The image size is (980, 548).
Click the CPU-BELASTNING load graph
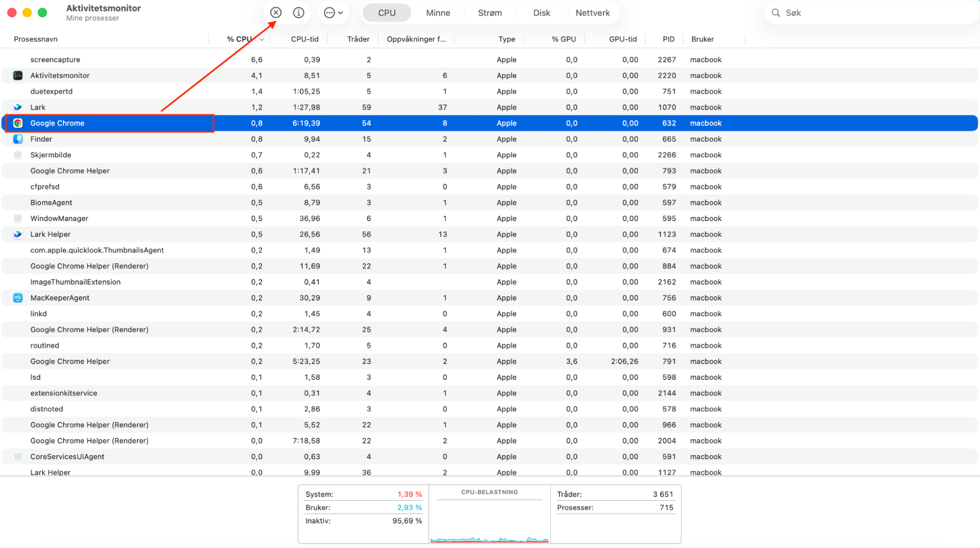pyautogui.click(x=489, y=522)
